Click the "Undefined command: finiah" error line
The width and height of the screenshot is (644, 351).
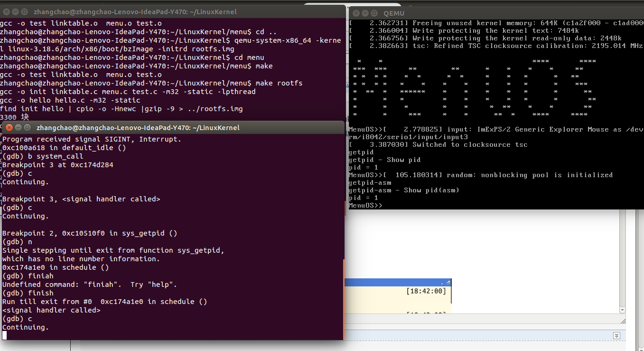90,285
